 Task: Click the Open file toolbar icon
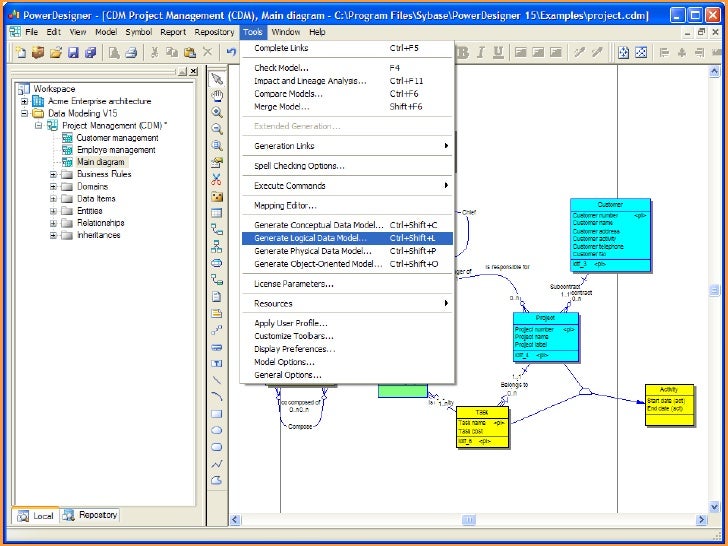pos(56,52)
